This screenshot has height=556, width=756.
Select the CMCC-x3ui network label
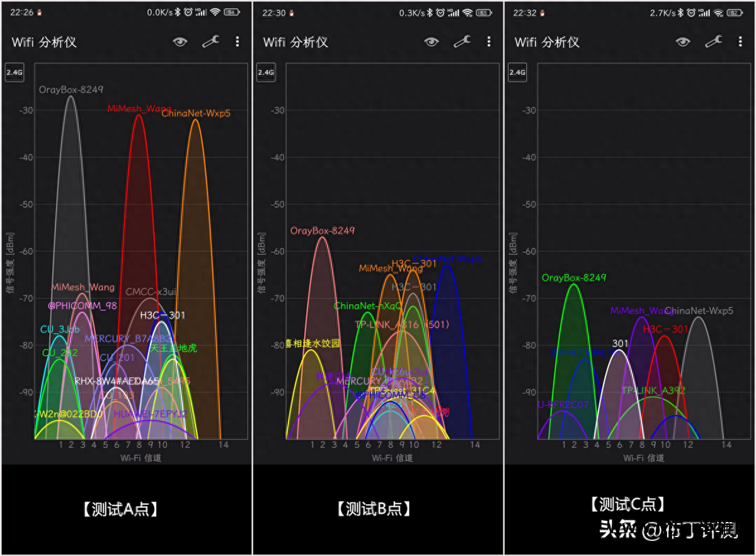point(151,292)
